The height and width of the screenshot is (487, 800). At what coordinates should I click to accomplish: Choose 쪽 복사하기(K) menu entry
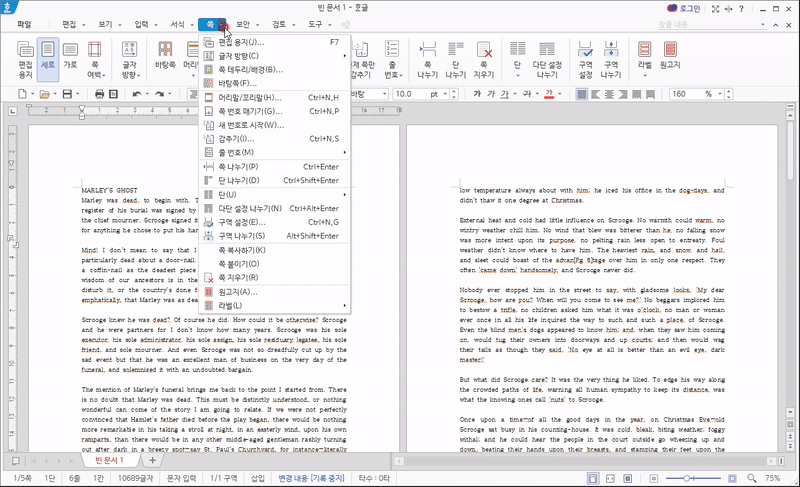274,250
